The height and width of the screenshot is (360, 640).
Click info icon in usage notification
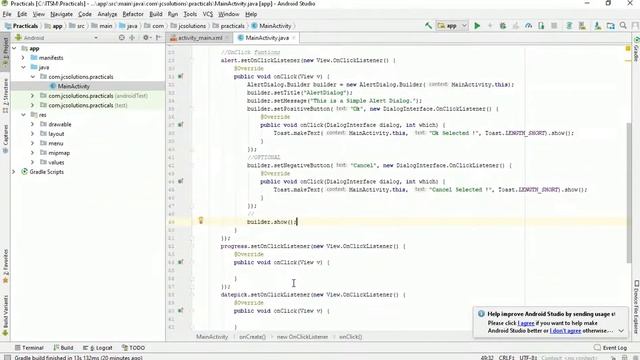coord(481,314)
